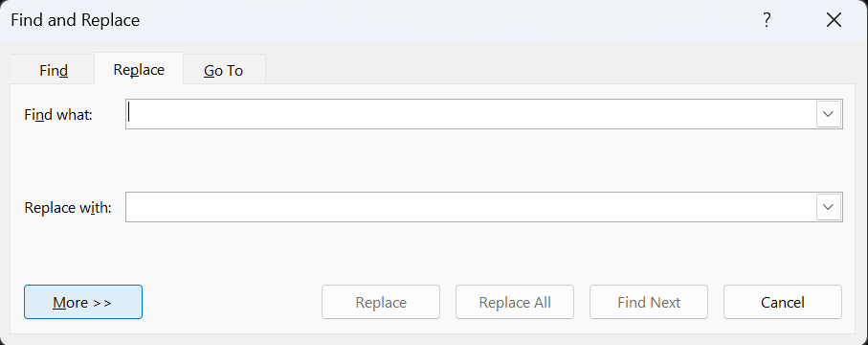The width and height of the screenshot is (868, 345).
Task: Open the Go To tab
Action: 224,71
